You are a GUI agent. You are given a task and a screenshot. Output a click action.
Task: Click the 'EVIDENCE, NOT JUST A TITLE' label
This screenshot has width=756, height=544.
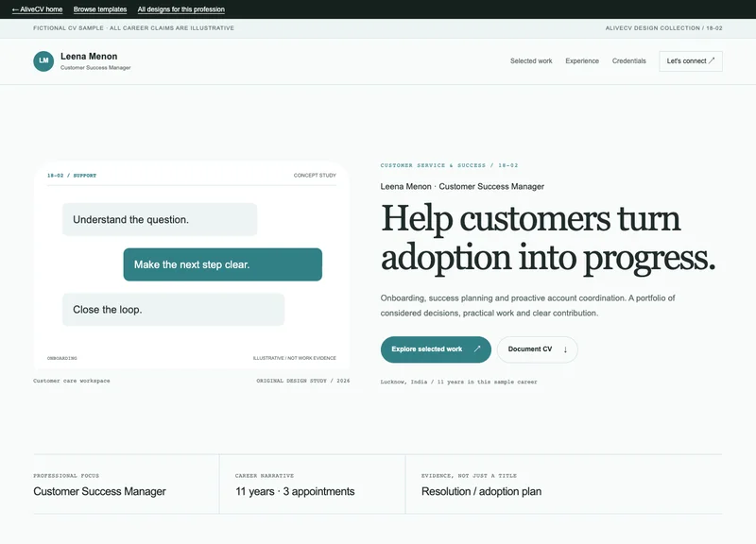pyautogui.click(x=469, y=476)
